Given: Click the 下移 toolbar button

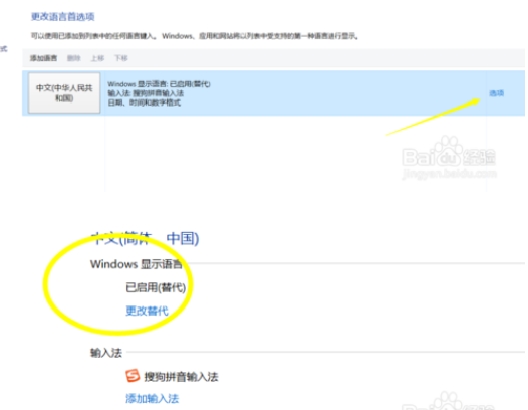Looking at the screenshot, I should click(121, 58).
